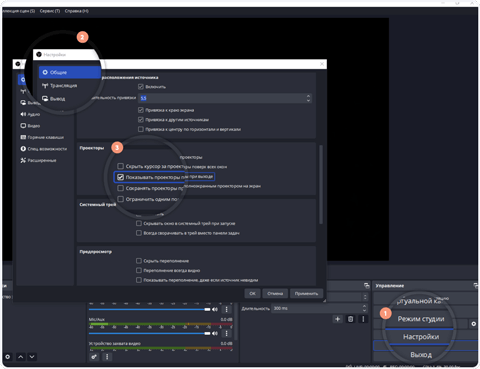Open options dots for first mixer channel

pyautogui.click(x=227, y=309)
